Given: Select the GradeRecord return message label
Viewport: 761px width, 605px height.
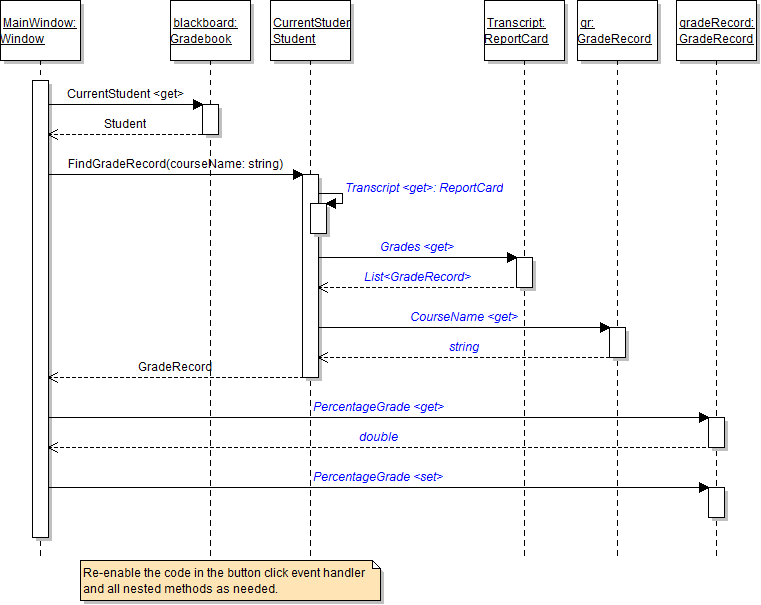Looking at the screenshot, I should (174, 367).
